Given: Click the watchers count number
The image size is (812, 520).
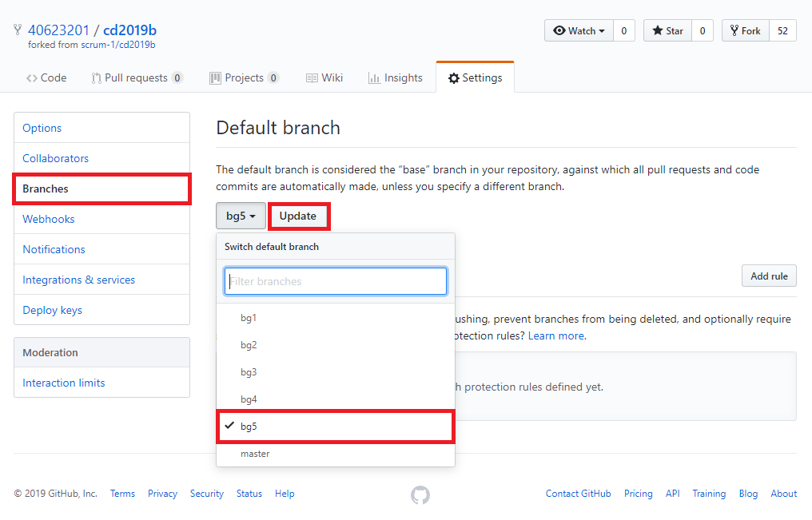Looking at the screenshot, I should [x=624, y=30].
